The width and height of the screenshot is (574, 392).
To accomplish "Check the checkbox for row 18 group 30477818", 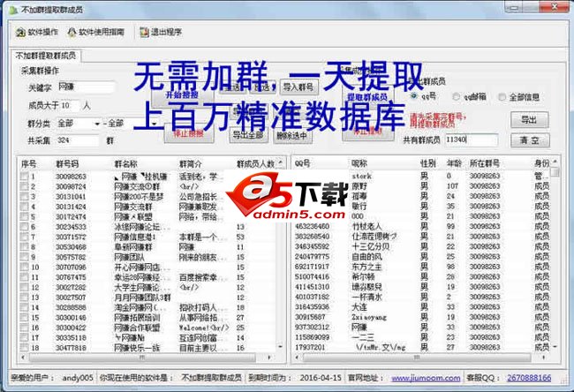I will pos(25,347).
